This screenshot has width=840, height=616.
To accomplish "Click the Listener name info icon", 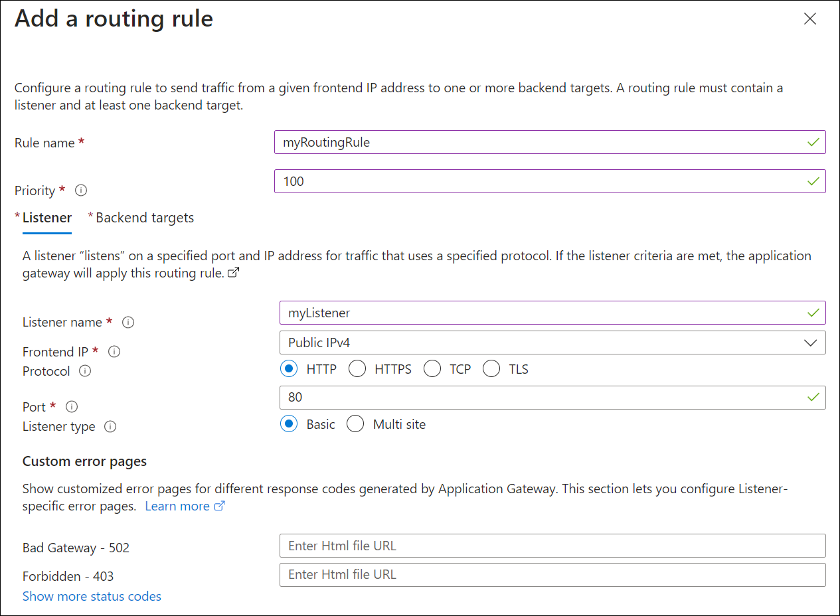I will pos(127,323).
